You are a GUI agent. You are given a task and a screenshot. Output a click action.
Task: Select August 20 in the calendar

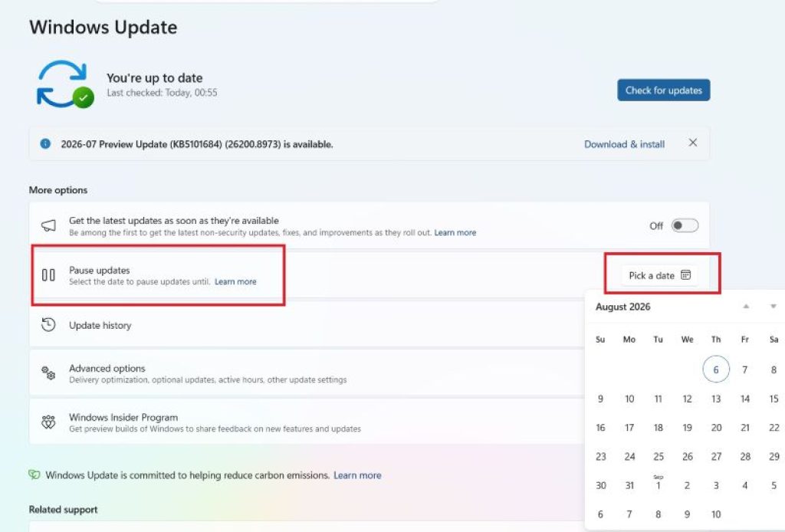[717, 428]
